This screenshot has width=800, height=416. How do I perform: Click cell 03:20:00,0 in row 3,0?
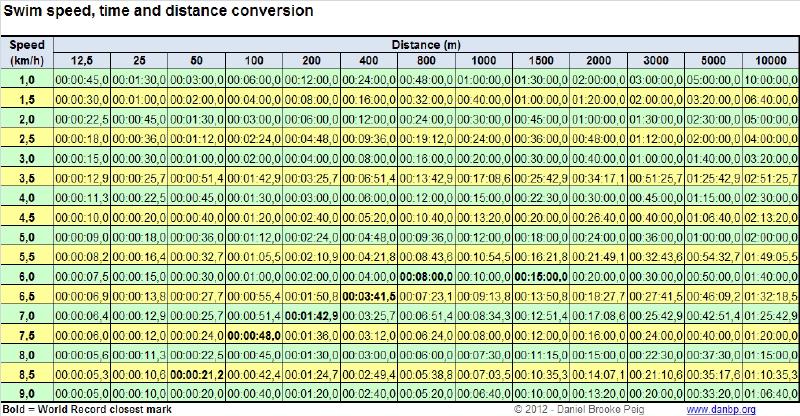pos(771,158)
